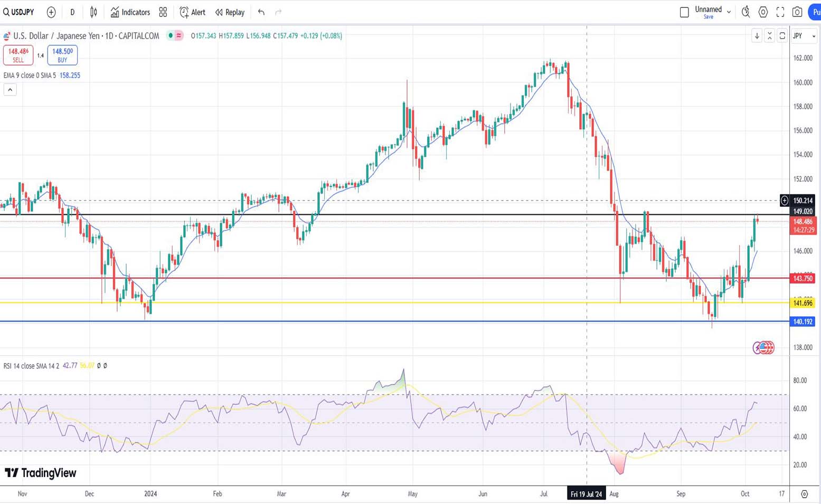
Task: Open the Quick Search lightning icon
Action: [745, 12]
